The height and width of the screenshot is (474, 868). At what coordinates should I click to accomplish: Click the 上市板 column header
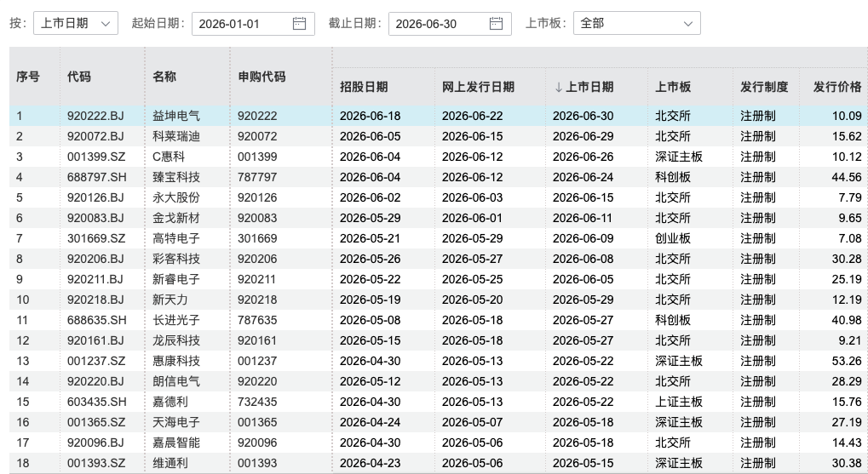point(673,87)
